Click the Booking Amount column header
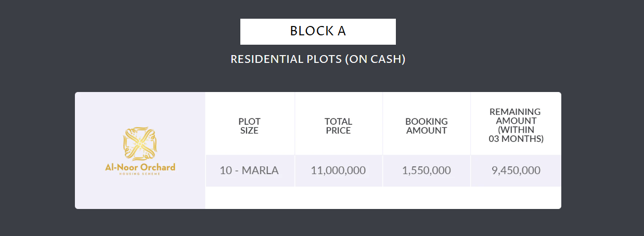 tap(427, 126)
